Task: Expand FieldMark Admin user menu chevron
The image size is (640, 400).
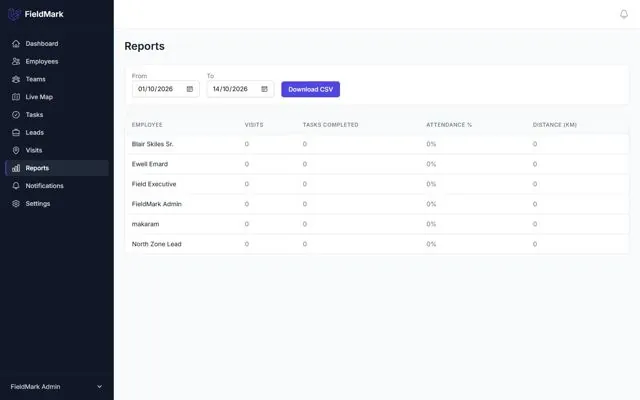Action: [x=100, y=387]
